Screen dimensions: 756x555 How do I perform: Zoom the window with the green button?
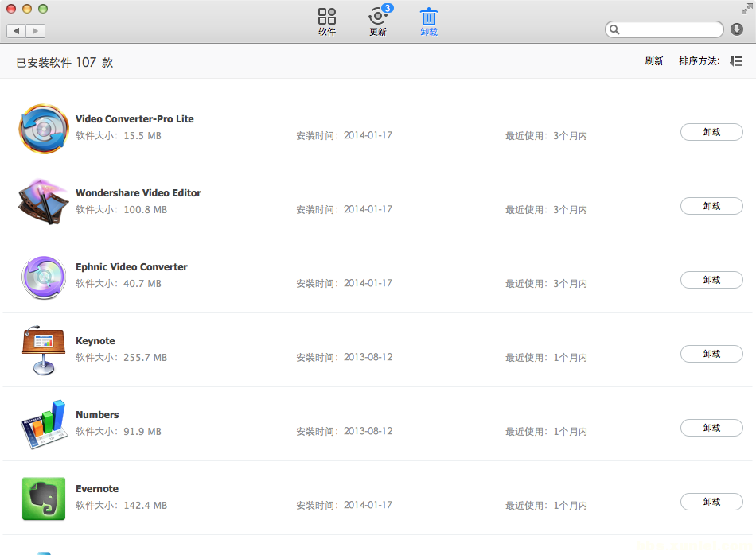[x=43, y=9]
